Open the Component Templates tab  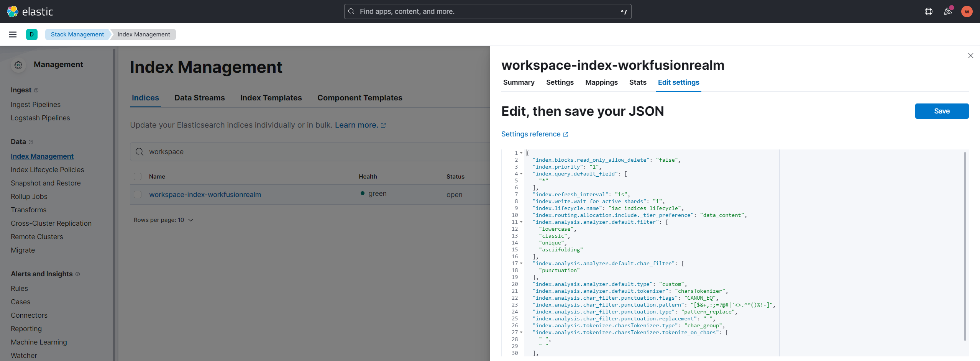click(x=359, y=98)
